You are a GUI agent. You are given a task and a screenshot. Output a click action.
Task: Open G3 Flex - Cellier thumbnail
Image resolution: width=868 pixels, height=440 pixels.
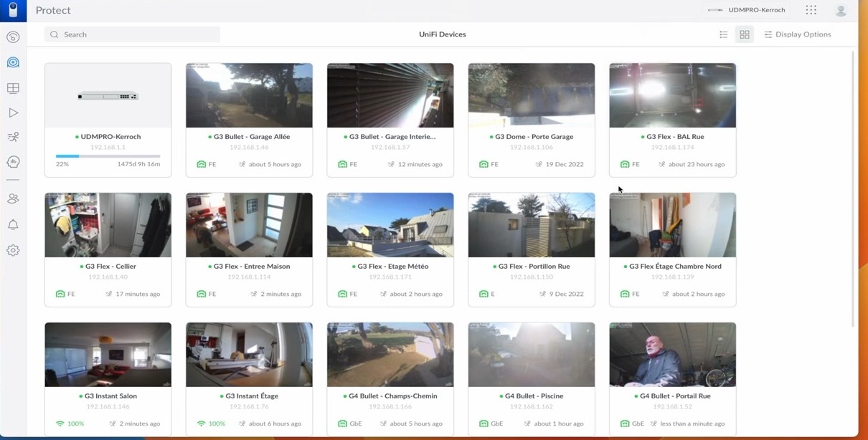[x=108, y=225]
